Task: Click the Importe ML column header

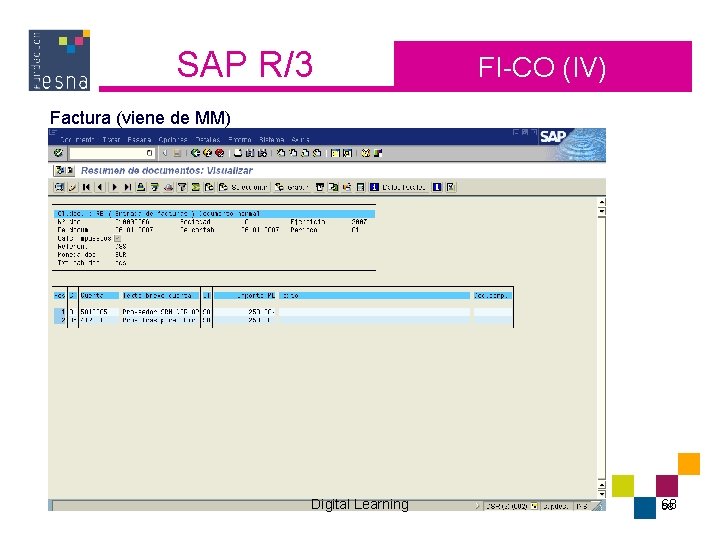Action: coord(244,295)
